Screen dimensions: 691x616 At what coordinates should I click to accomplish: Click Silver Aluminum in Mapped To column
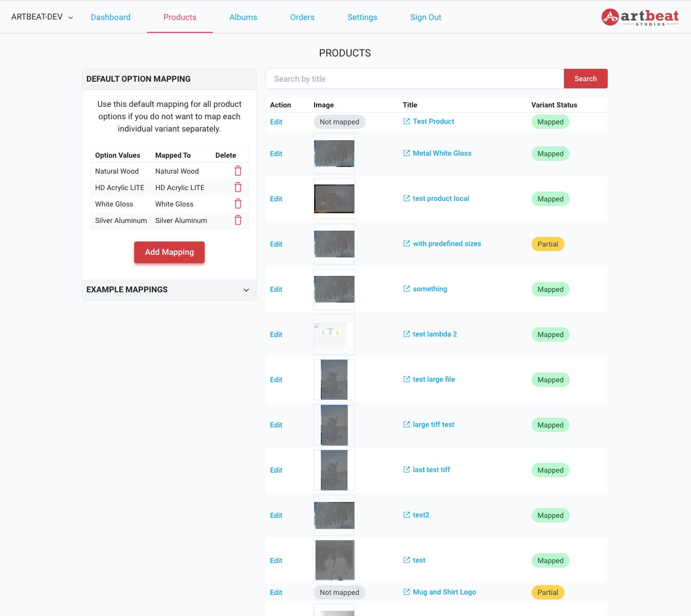pos(181,220)
